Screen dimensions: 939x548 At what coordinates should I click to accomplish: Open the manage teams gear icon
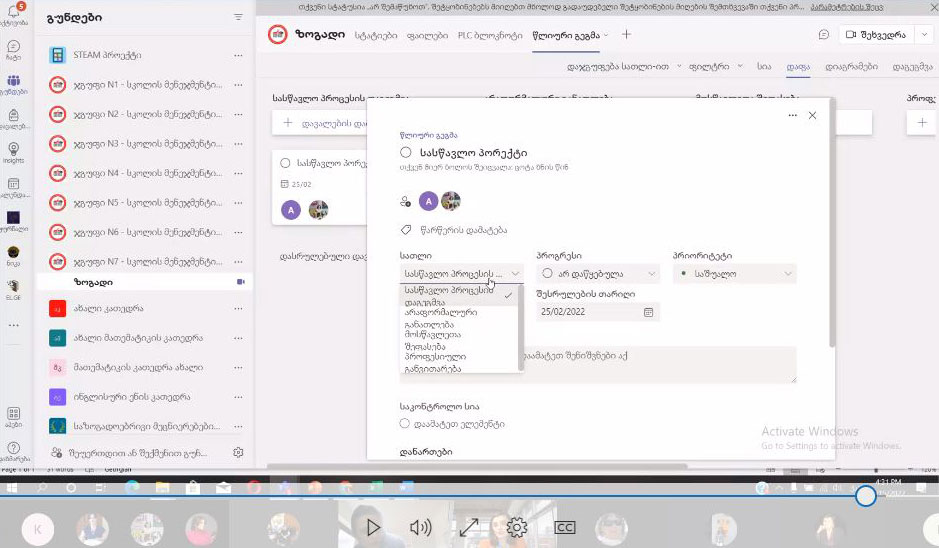pos(238,452)
